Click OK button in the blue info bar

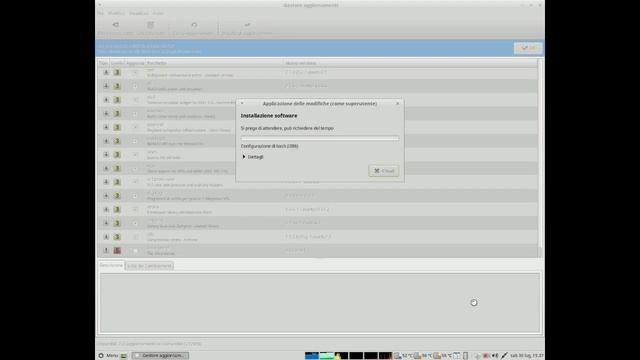coord(528,48)
